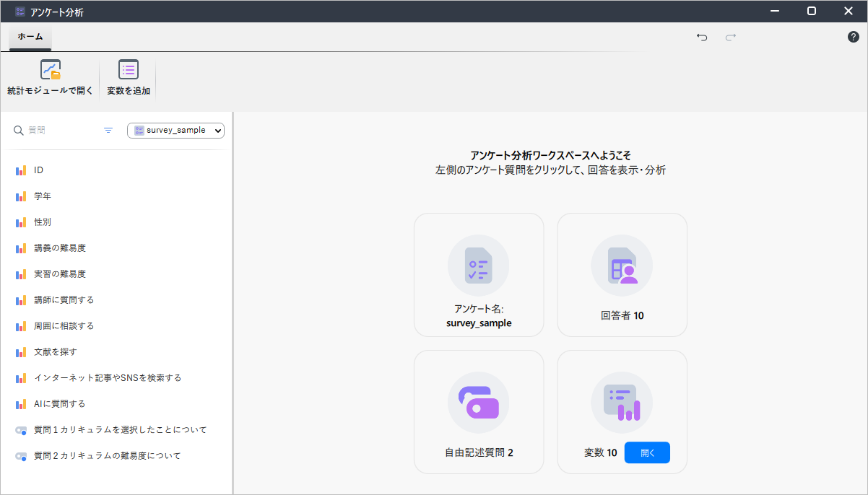The width and height of the screenshot is (868, 495).
Task: Click the 変数 chart card icon
Action: pyautogui.click(x=622, y=403)
